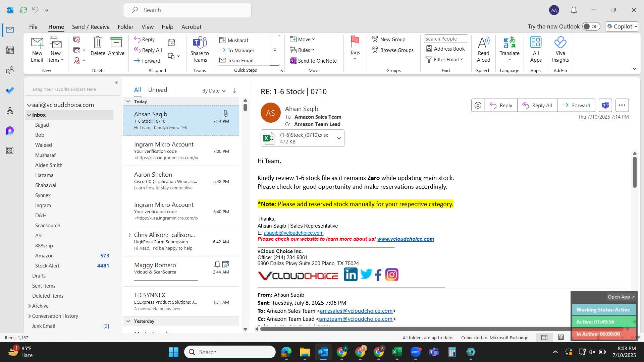Collapse the Today group header
Screen dimensions: 644x362
tap(128, 102)
